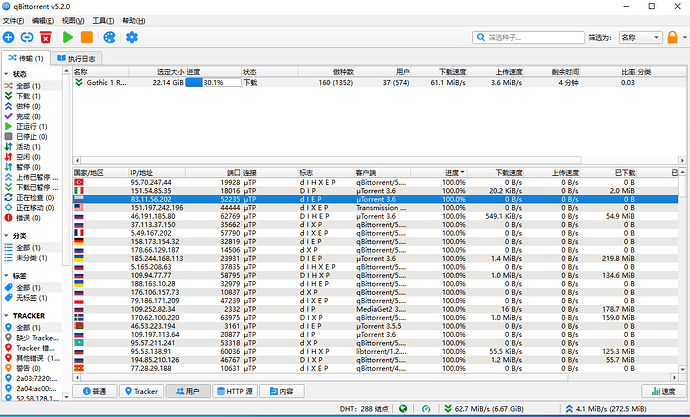Image resolution: width=690 pixels, height=417 pixels.
Task: Open the 视图(V) menu
Action: pos(73,21)
